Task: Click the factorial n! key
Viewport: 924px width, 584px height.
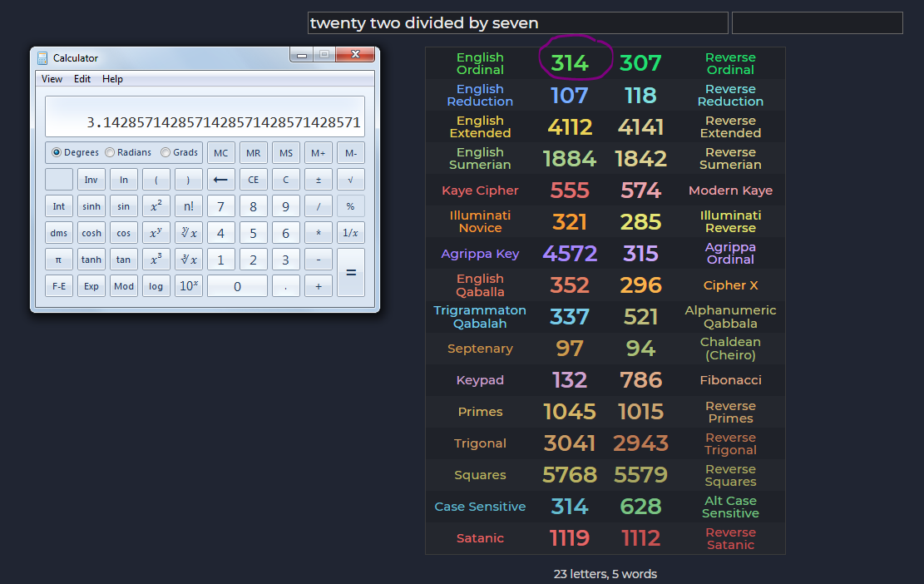Action: (188, 206)
